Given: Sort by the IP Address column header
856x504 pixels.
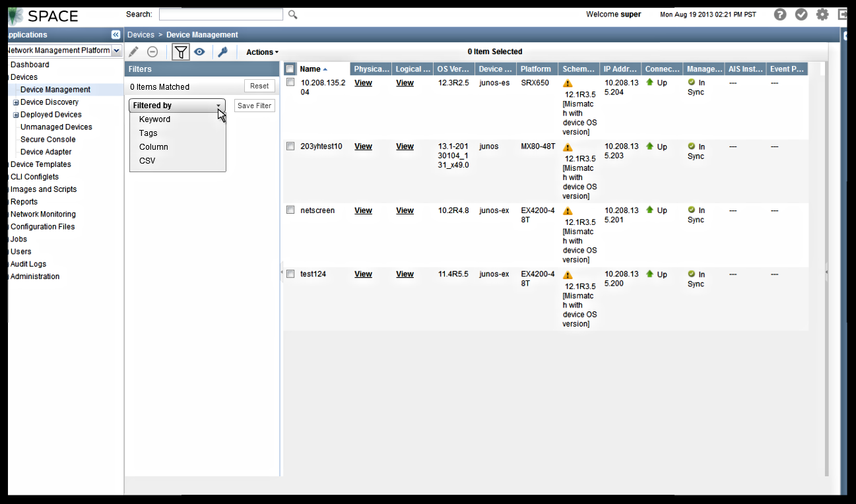Looking at the screenshot, I should point(620,69).
